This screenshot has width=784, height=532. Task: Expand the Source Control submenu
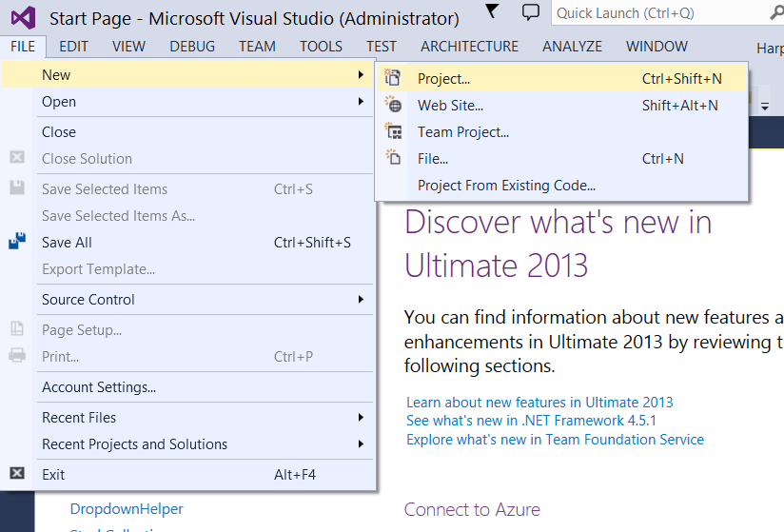pos(361,300)
